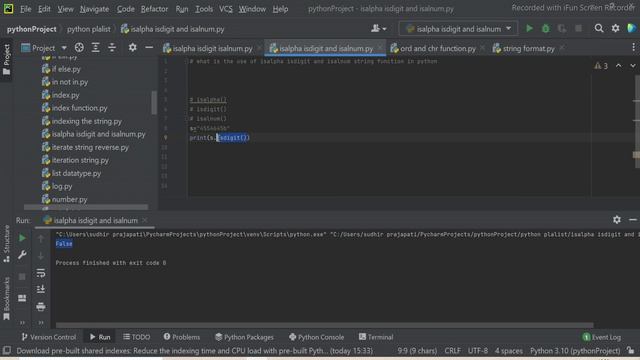Open the Refactor menu
Image resolution: width=640 pixels, height=360 pixels.
click(154, 9)
